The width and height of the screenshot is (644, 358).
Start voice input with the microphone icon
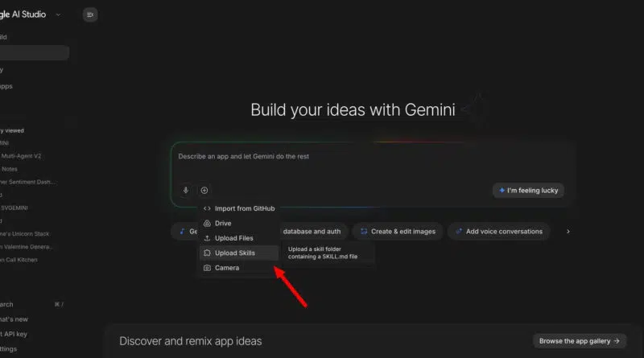click(186, 190)
